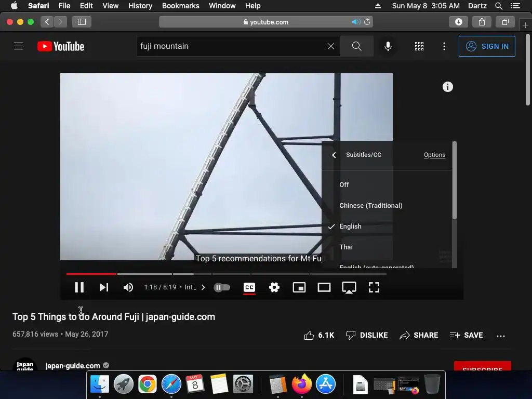The image size is (532, 399).
Task: Open the Bookmarks menu
Action: point(180,6)
